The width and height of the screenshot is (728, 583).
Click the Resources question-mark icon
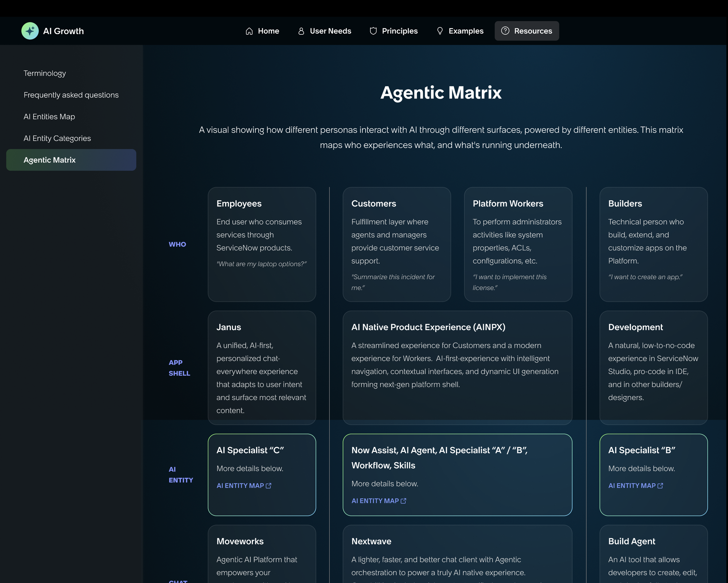pos(505,31)
